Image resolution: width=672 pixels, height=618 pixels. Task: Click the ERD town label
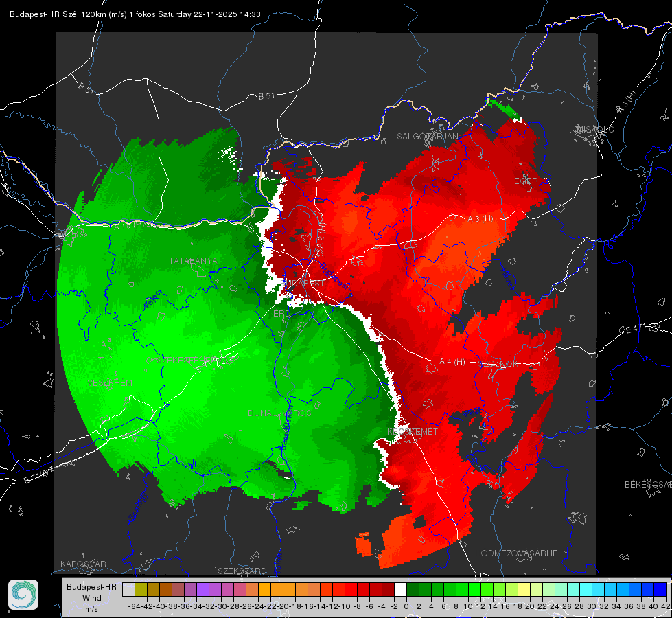pos(281,314)
